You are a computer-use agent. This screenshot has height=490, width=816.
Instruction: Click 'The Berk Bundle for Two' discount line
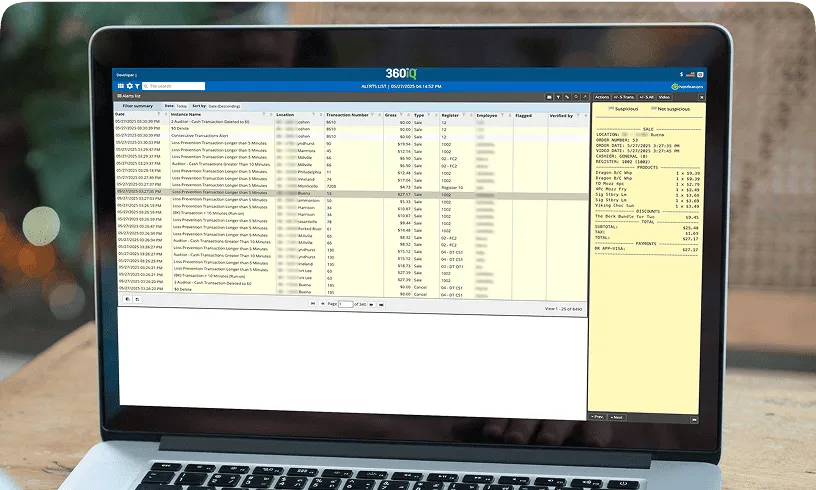pyautogui.click(x=647, y=217)
